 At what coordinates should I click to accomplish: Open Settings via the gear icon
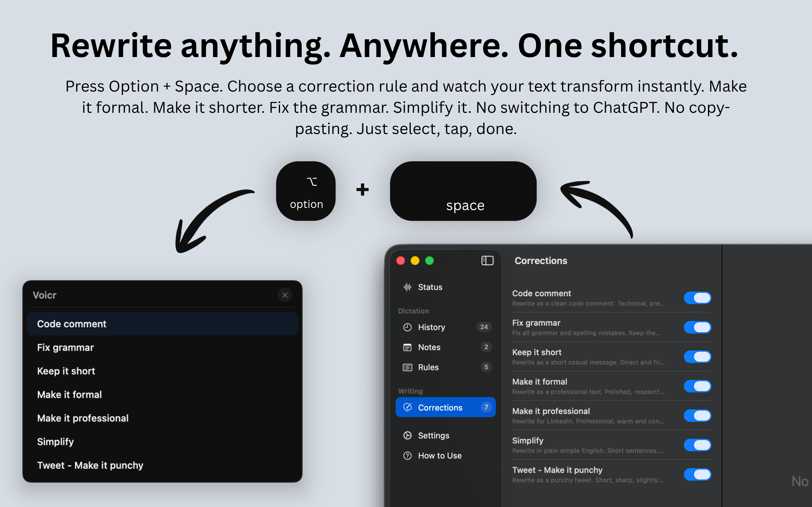pyautogui.click(x=407, y=436)
